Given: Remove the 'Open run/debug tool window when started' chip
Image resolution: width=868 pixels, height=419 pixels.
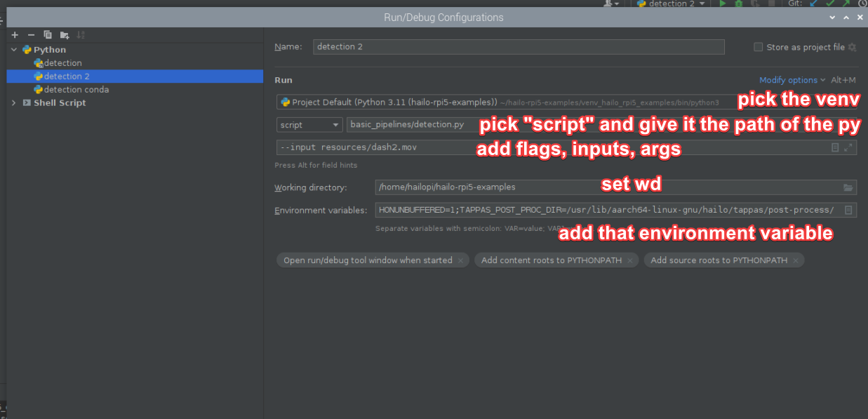Looking at the screenshot, I should [460, 260].
